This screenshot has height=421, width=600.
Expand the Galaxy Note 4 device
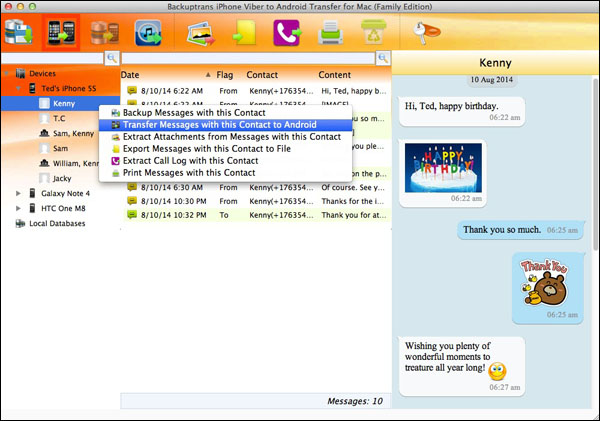[18, 193]
